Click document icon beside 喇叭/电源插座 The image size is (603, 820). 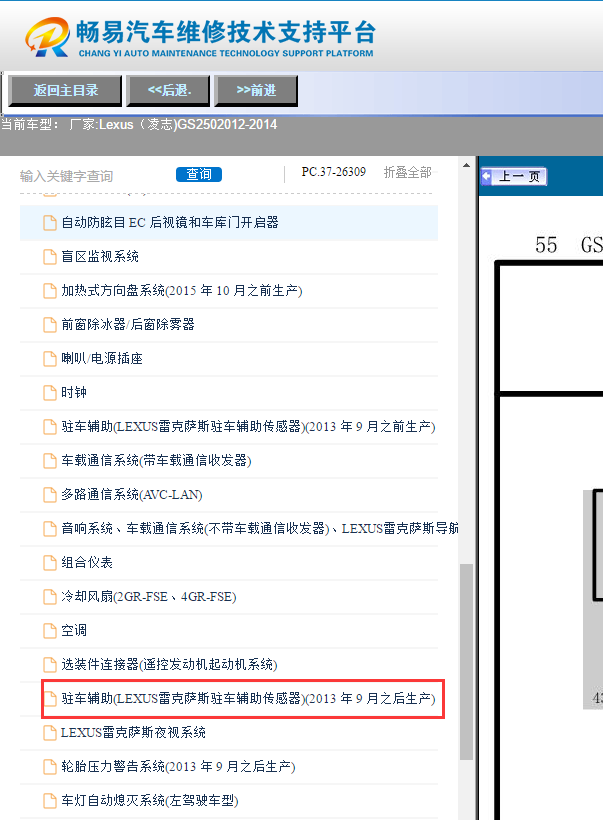click(x=50, y=359)
